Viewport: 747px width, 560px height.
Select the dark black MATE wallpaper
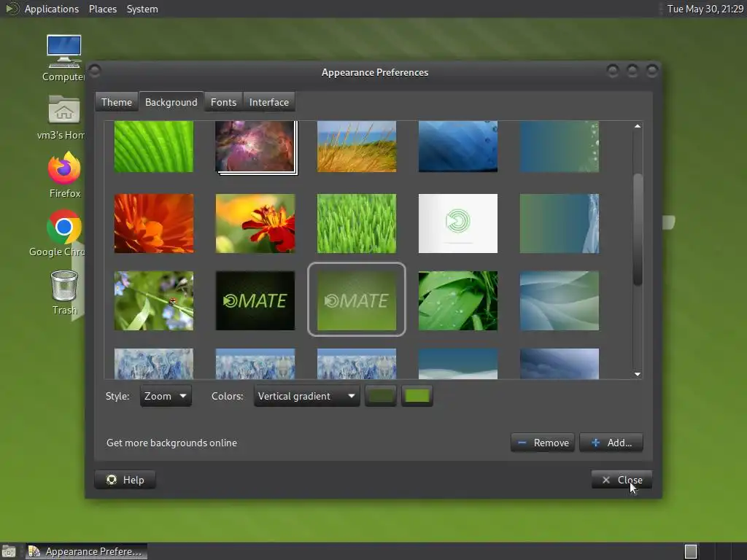[255, 300]
